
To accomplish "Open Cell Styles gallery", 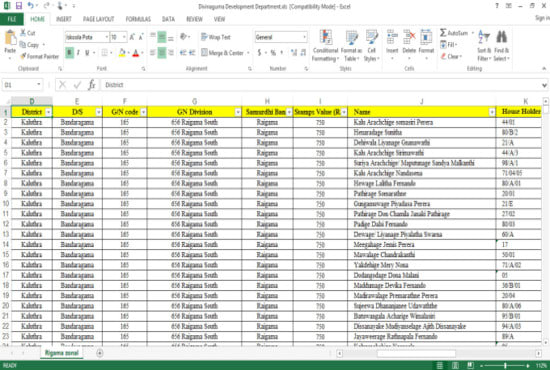I will pyautogui.click(x=371, y=46).
